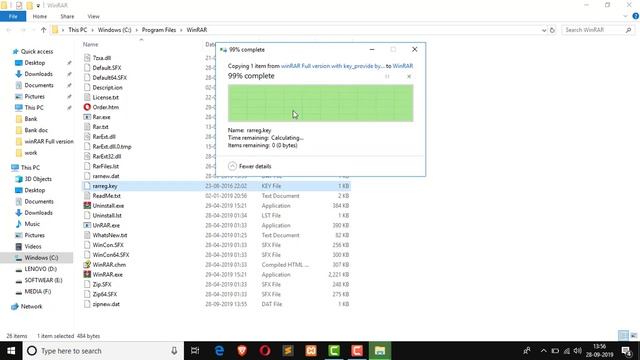Click the Back navigation arrow

click(x=9, y=30)
